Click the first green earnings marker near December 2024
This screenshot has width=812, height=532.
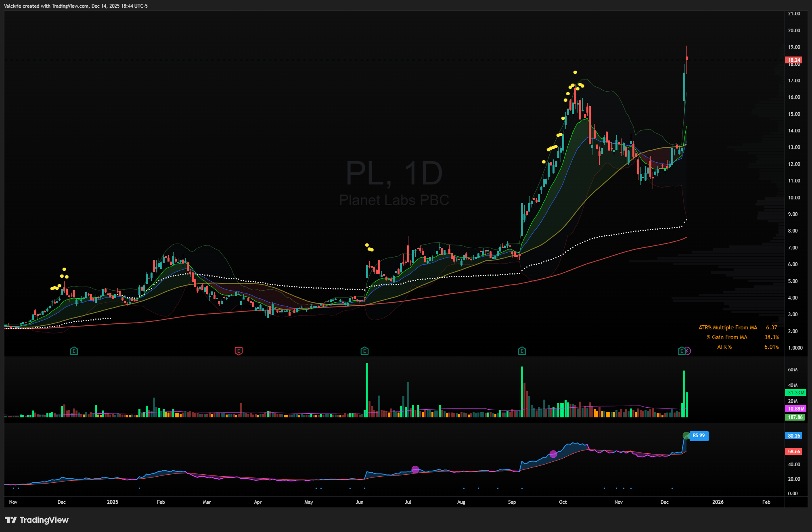pos(74,351)
